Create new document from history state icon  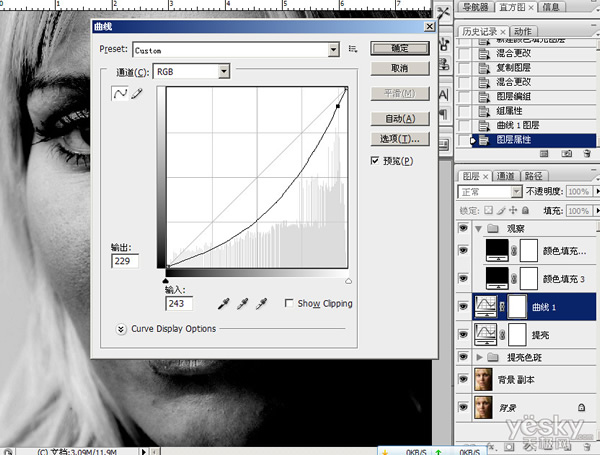pyautogui.click(x=544, y=153)
